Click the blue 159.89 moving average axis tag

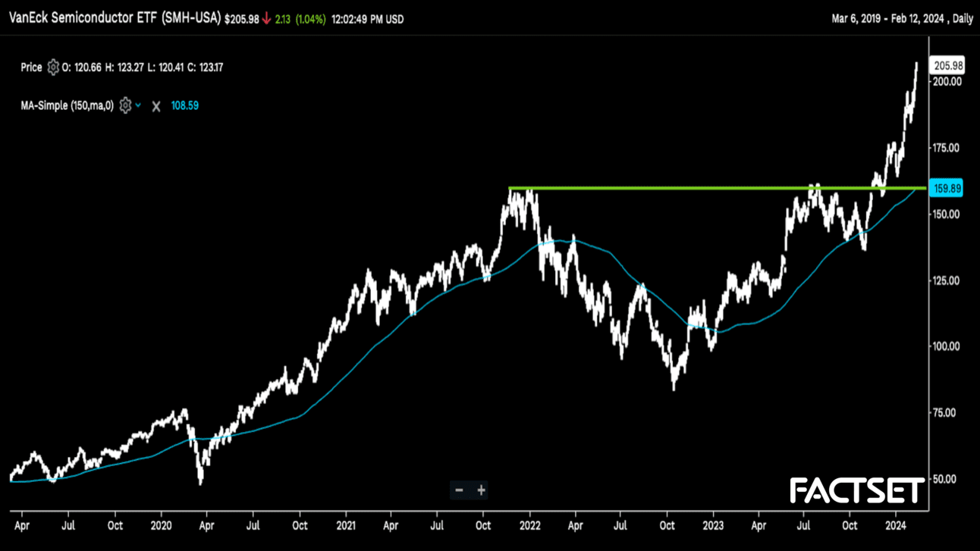coord(947,188)
